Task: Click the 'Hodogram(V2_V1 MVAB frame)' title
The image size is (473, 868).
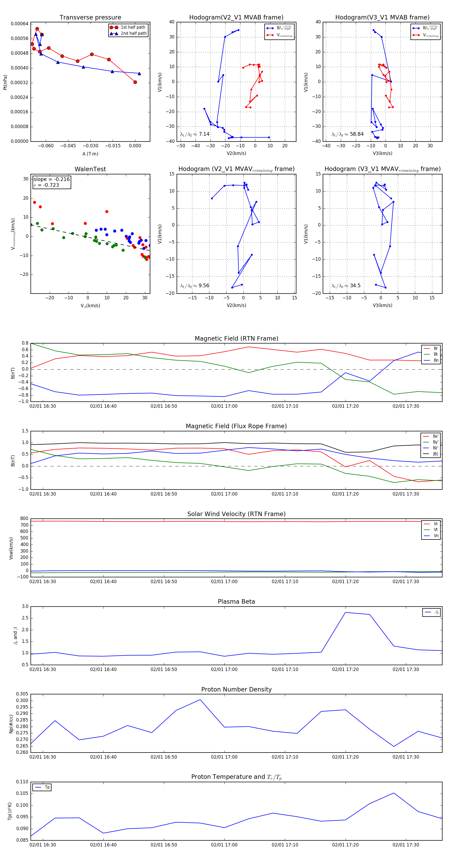Action: pyautogui.click(x=236, y=18)
